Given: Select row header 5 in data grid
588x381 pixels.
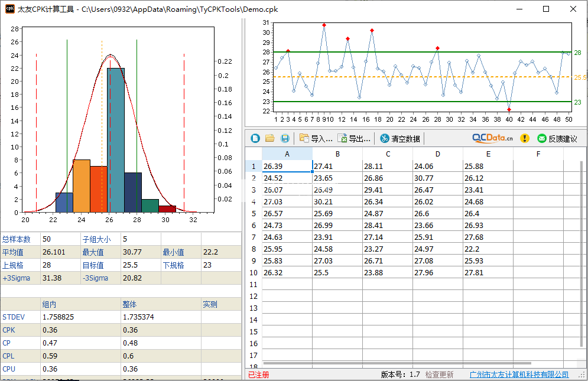Looking at the screenshot, I should click(x=254, y=213).
